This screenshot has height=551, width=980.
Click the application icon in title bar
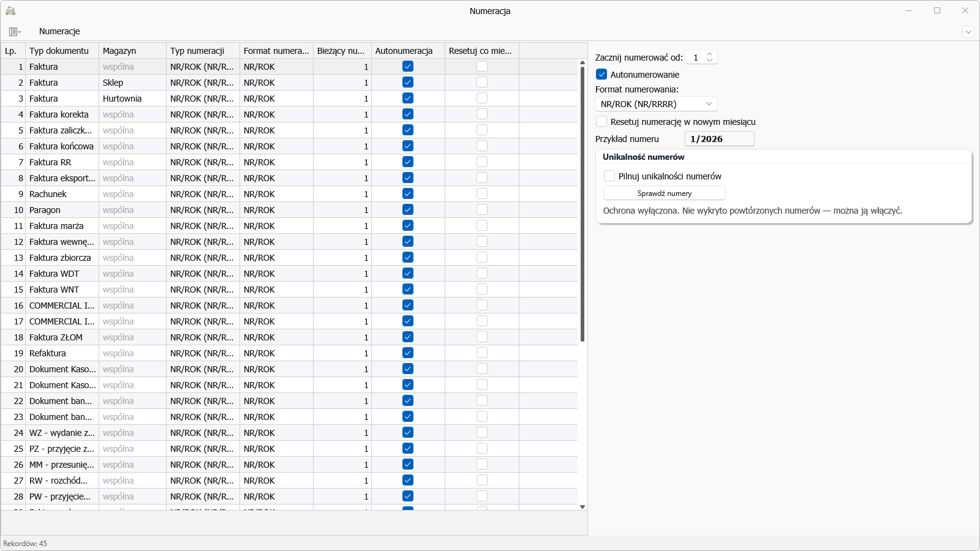(x=10, y=10)
